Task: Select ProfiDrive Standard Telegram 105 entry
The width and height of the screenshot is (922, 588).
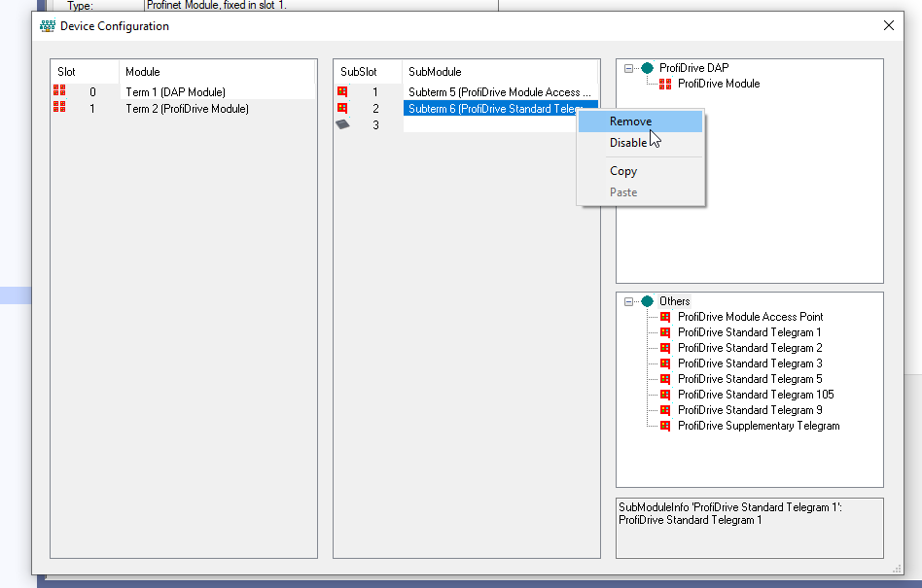Action: (756, 395)
